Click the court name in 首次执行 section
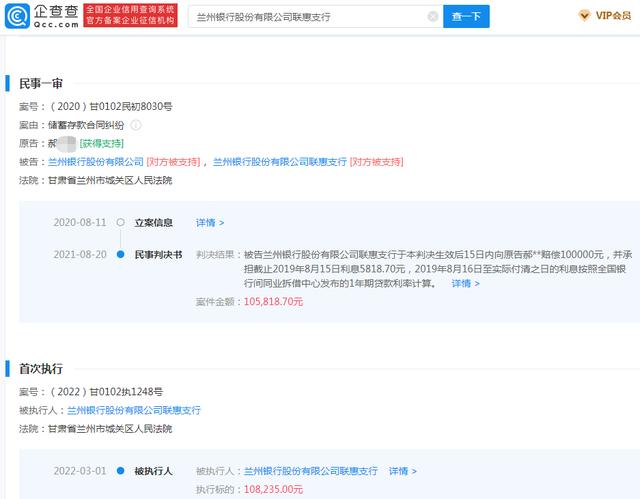This screenshot has width=640, height=499. click(110, 429)
